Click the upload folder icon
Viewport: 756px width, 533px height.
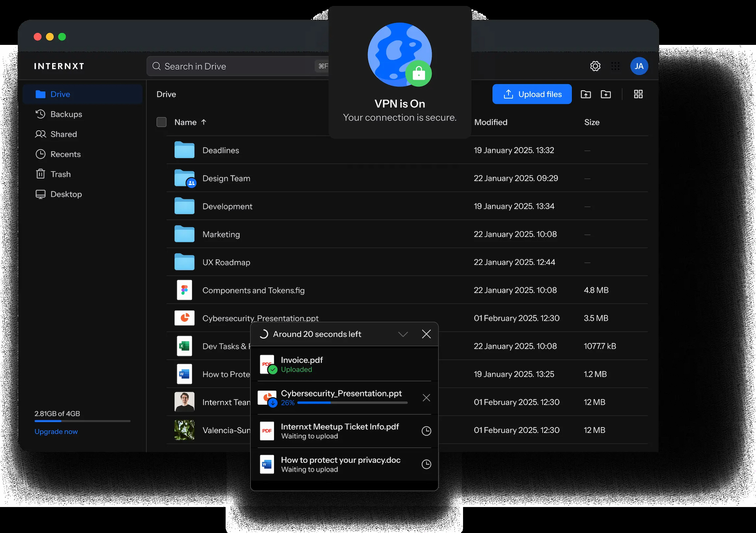coord(586,94)
